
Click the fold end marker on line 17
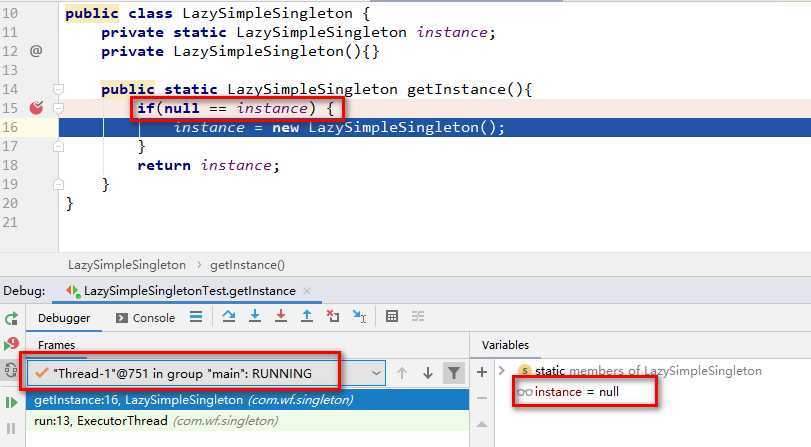pyautogui.click(x=58, y=146)
